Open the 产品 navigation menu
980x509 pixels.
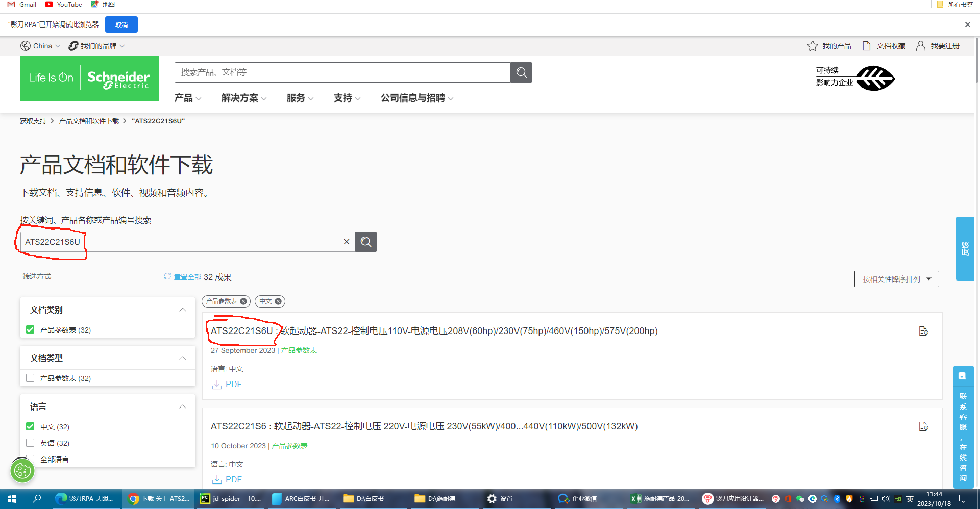click(187, 98)
